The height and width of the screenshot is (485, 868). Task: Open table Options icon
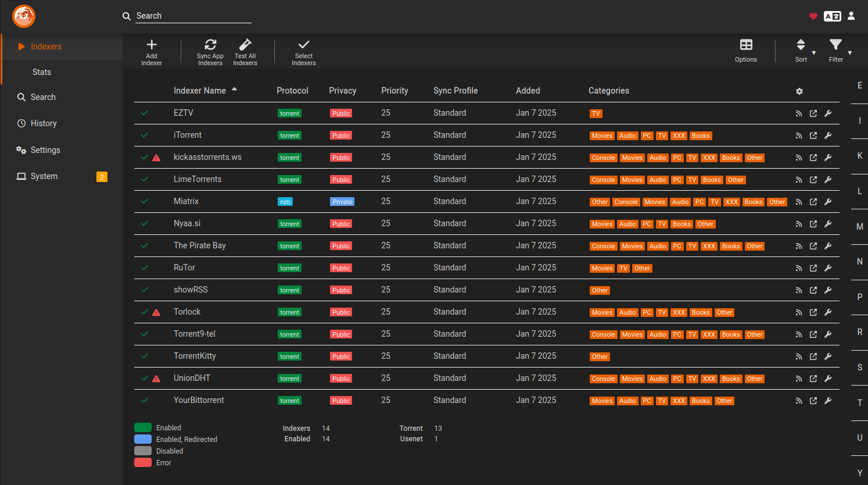pyautogui.click(x=746, y=45)
